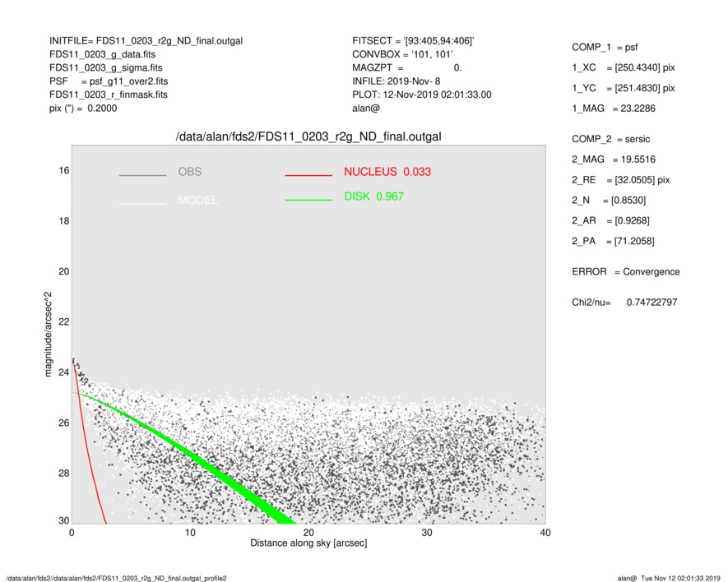Click the COMP_1 = psf label
This screenshot has height=582, width=728.
(x=605, y=48)
